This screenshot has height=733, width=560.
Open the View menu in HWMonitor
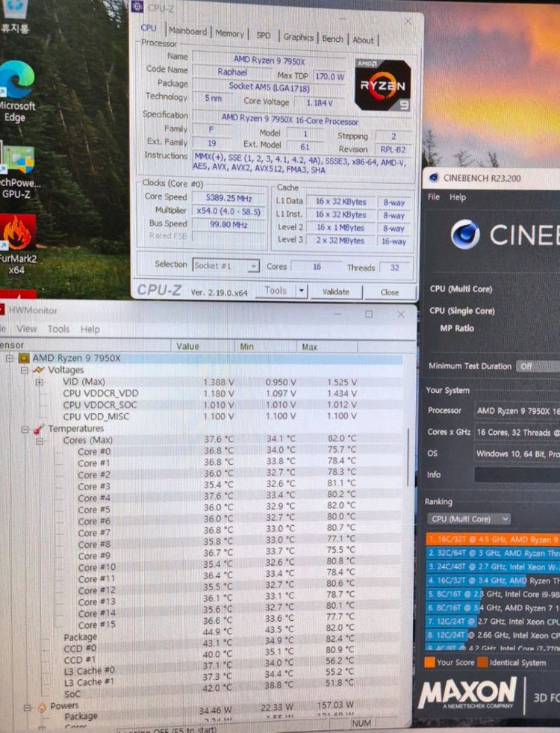coord(27,329)
